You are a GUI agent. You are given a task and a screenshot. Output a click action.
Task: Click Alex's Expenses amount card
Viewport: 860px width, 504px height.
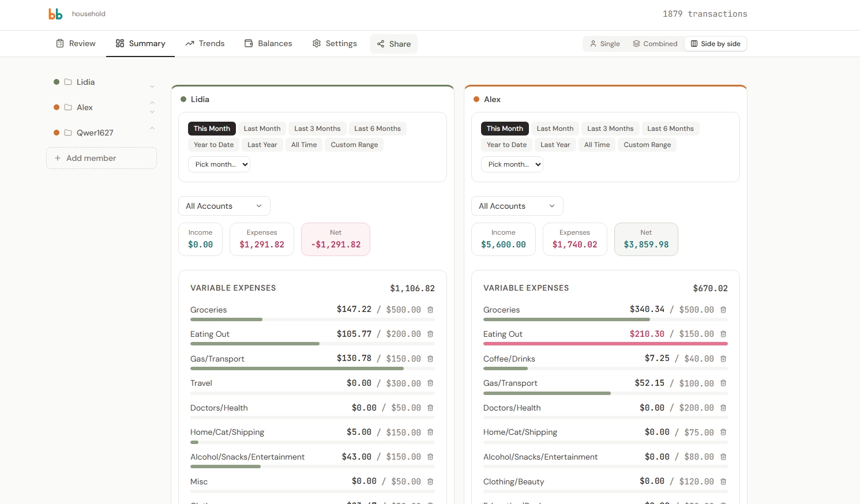[575, 239]
